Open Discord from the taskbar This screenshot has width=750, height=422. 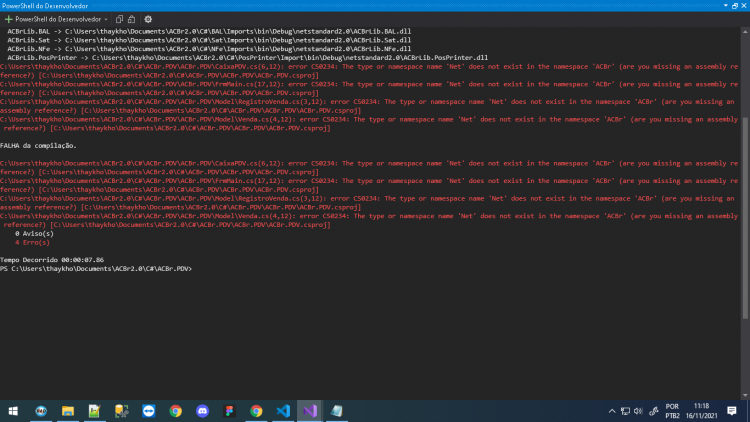[202, 411]
